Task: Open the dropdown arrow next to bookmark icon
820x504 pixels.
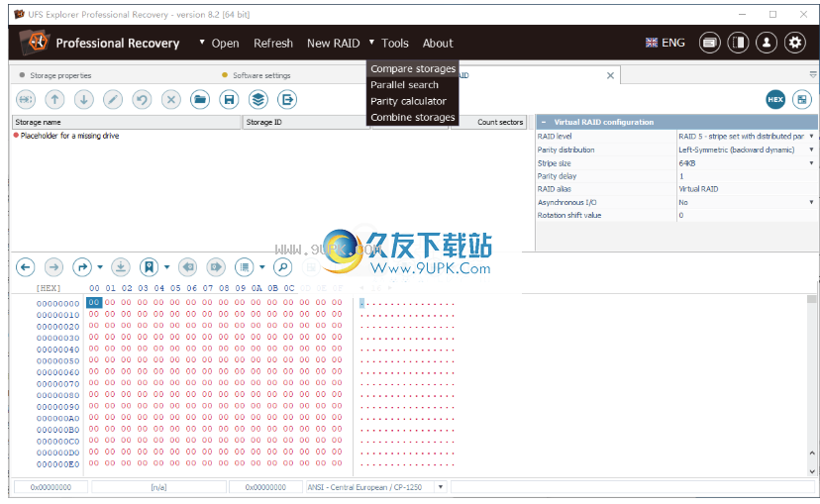Action: pos(166,267)
